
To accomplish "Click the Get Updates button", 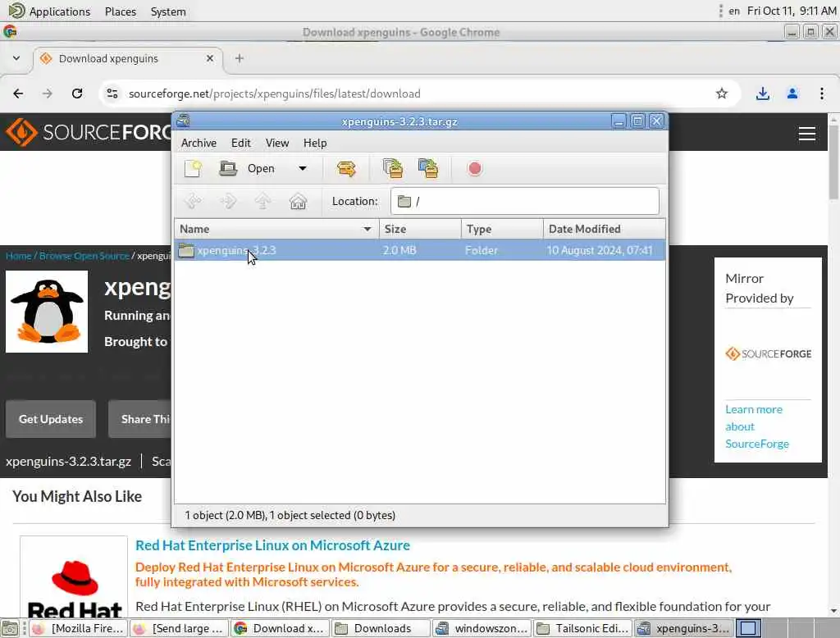I will tap(51, 419).
